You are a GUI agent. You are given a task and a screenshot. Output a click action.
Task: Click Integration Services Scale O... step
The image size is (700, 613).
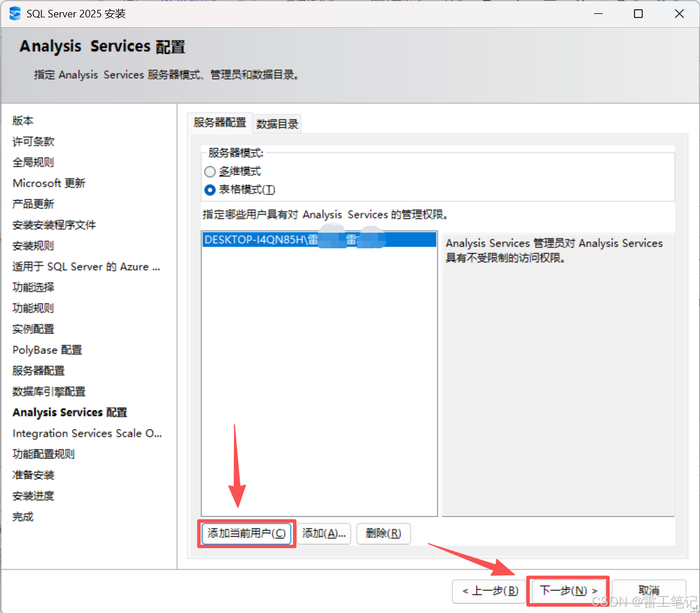pyautogui.click(x=87, y=433)
